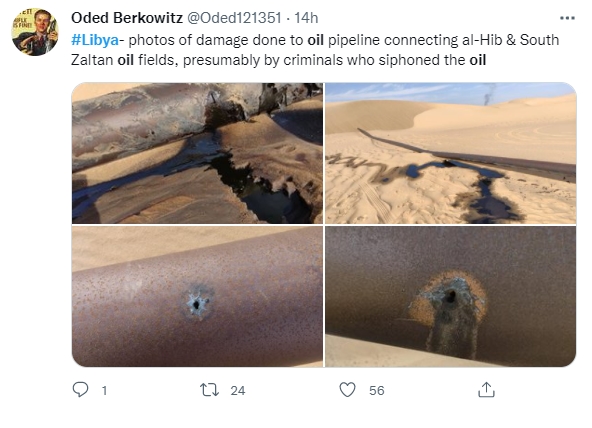Viewport: 592px width, 428px height.
Task: View the 1 reply count
Action: click(x=104, y=390)
